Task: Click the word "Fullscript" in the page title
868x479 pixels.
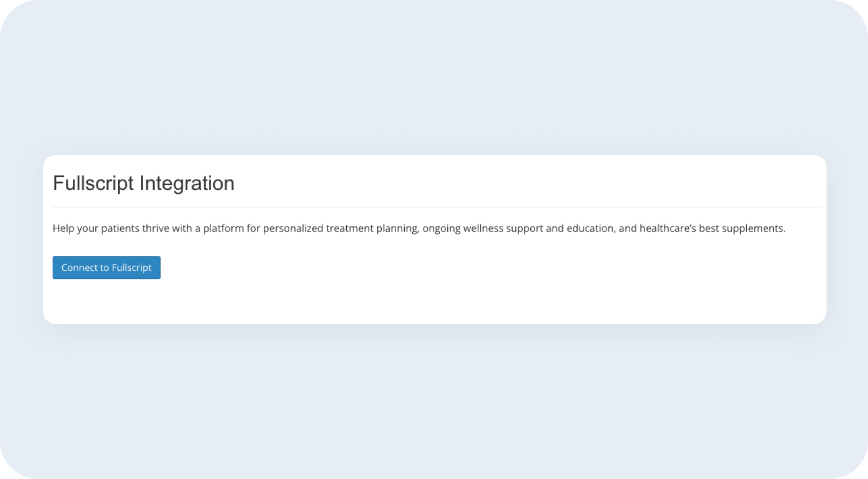Action: 93,183
